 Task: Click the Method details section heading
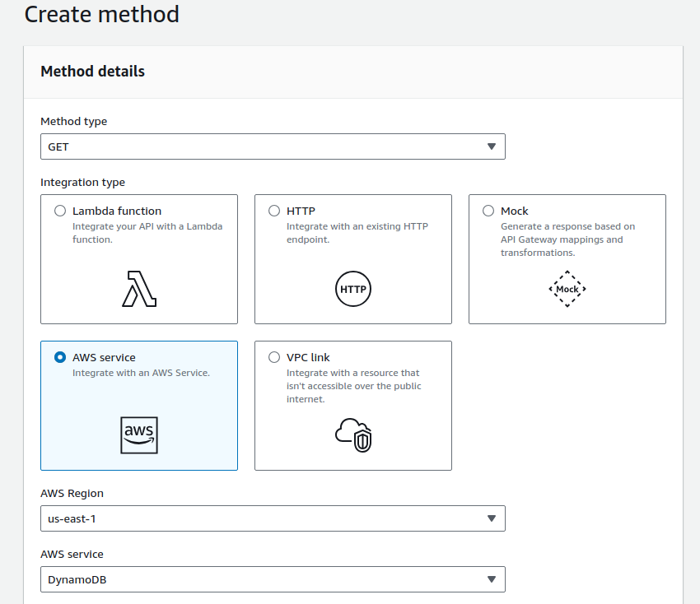[x=92, y=72]
